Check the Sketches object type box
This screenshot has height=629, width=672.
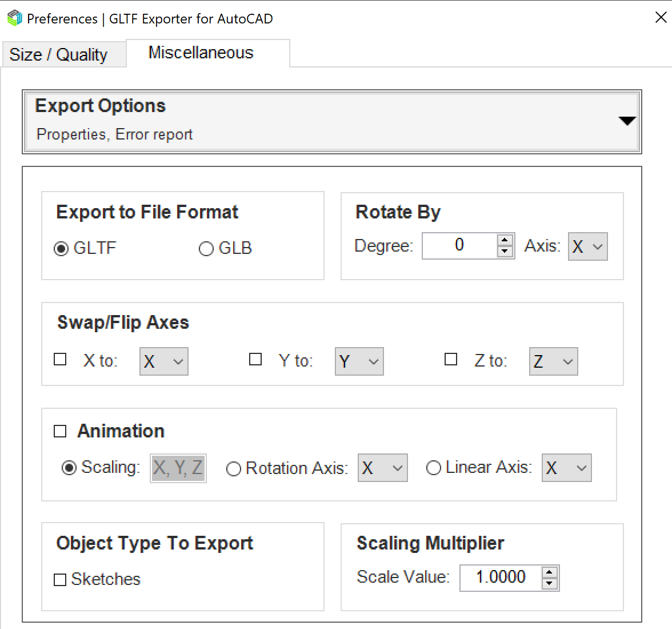(60, 580)
